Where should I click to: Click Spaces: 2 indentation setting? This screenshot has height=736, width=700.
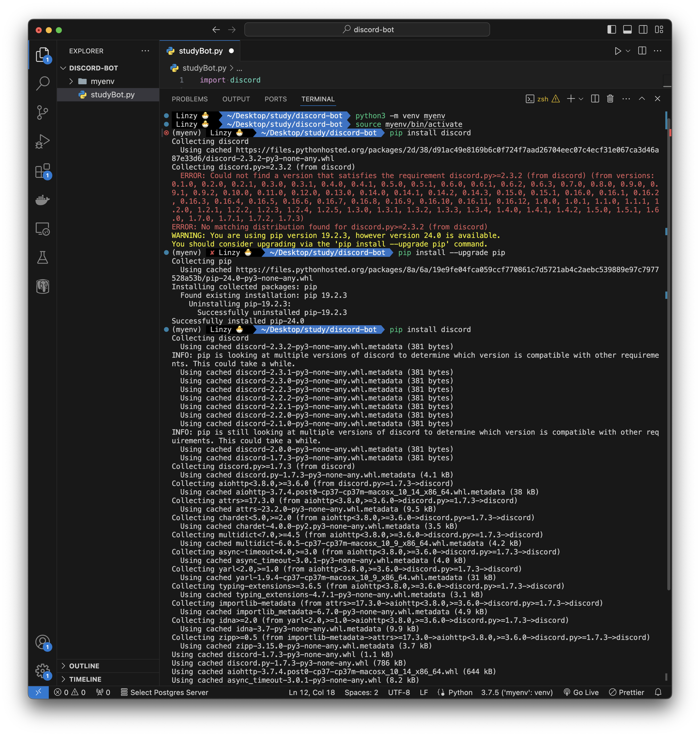[361, 692]
